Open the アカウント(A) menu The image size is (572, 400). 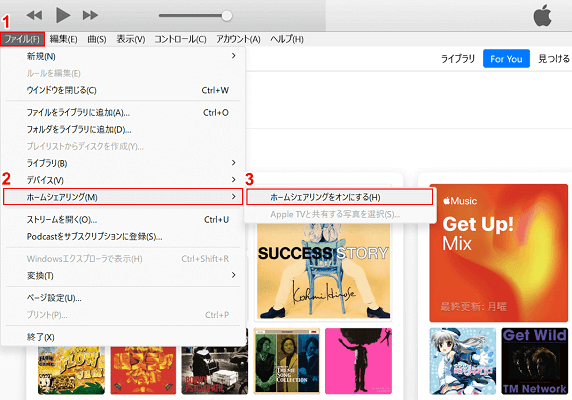coord(238,39)
